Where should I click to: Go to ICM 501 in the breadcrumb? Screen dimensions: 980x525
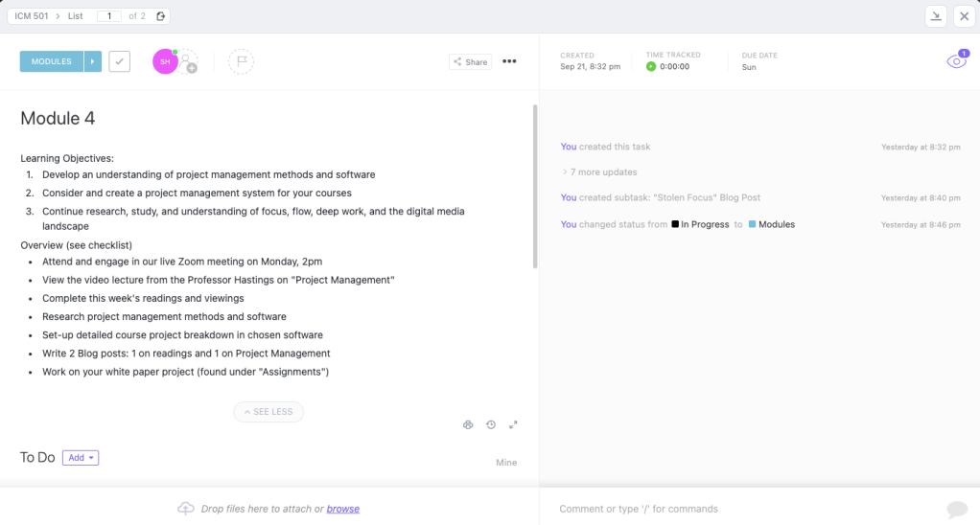32,16
